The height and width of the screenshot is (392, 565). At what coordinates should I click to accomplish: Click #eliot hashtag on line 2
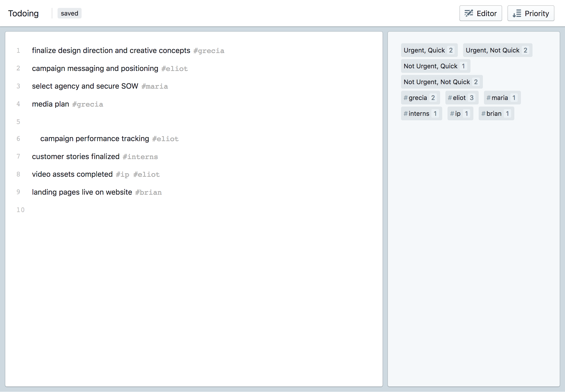(x=175, y=69)
